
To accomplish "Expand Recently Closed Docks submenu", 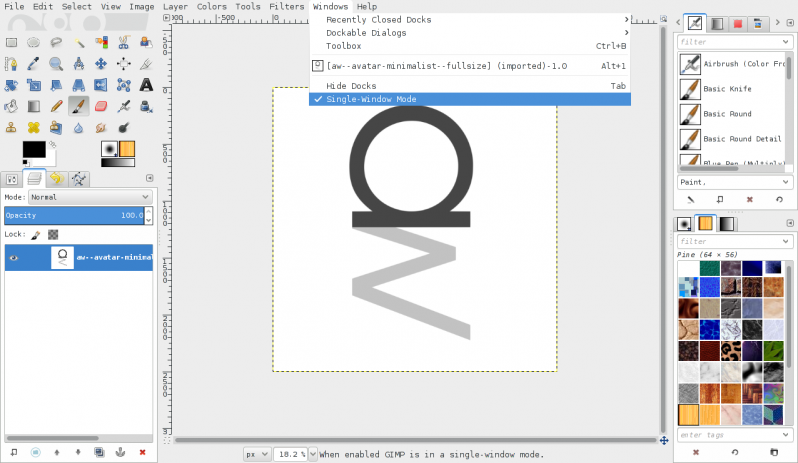I will click(470, 20).
